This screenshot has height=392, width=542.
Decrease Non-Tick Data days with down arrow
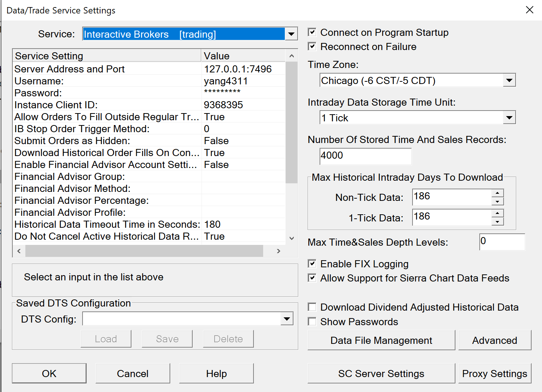pyautogui.click(x=498, y=202)
